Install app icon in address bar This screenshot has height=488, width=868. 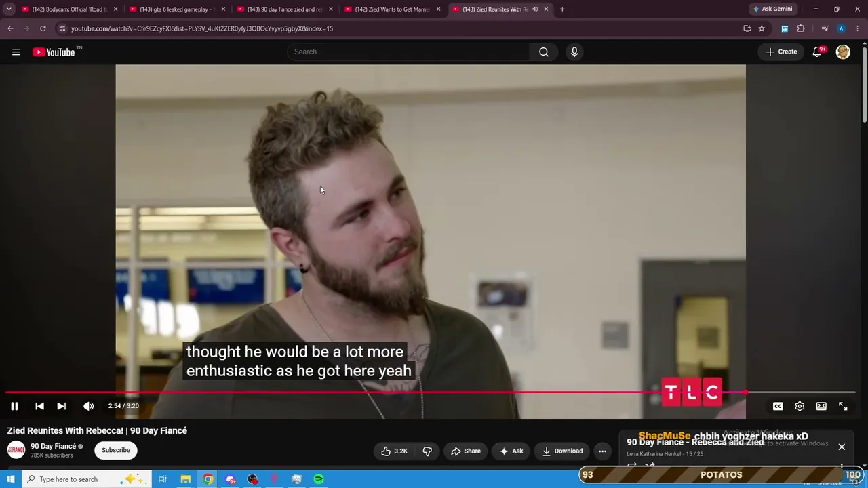747,28
